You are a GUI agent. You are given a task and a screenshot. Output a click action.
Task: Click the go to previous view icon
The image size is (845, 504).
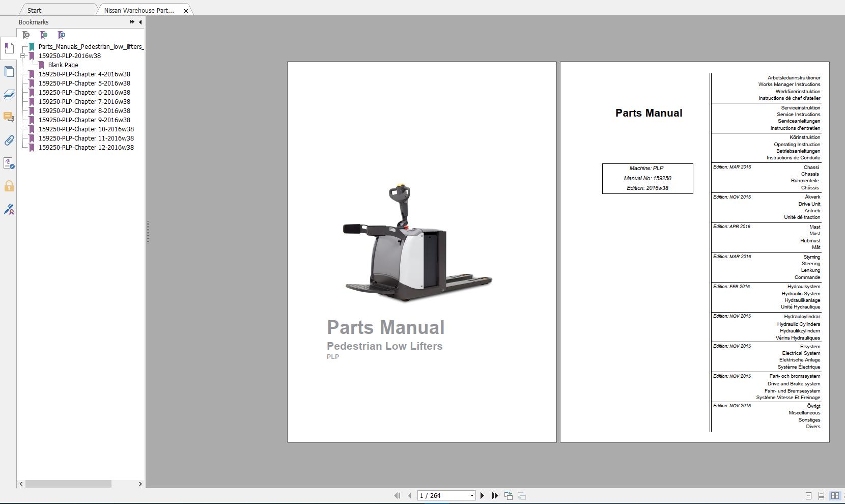508,495
